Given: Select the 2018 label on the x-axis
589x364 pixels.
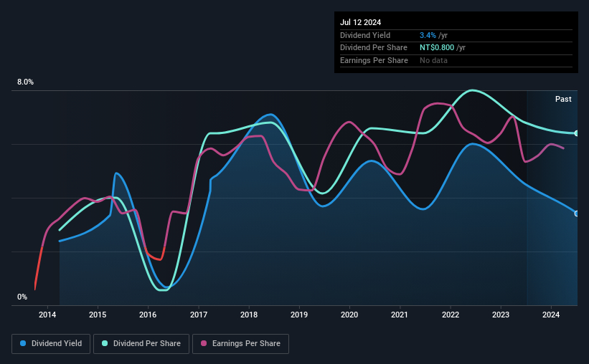Looking at the screenshot, I should click(249, 315).
